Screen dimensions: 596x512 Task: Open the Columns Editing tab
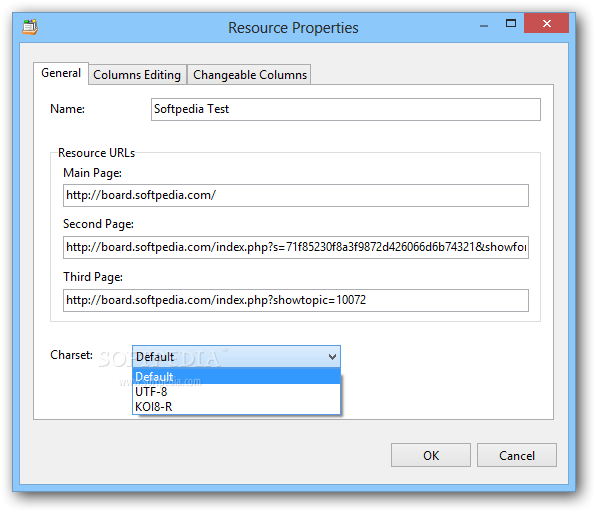[x=137, y=75]
